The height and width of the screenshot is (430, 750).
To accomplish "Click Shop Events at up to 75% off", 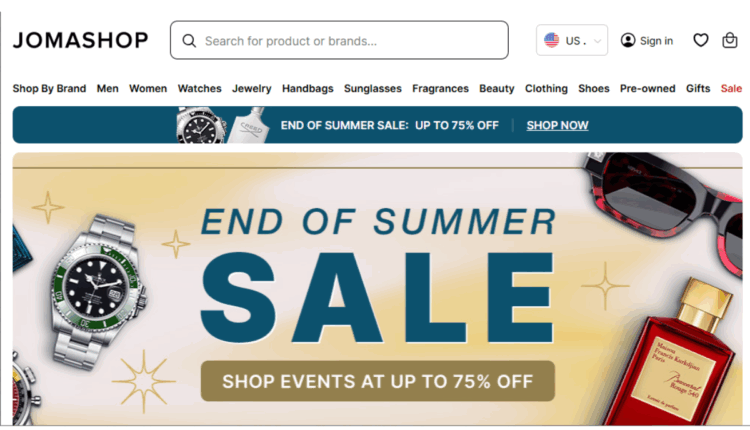I will 377,381.
